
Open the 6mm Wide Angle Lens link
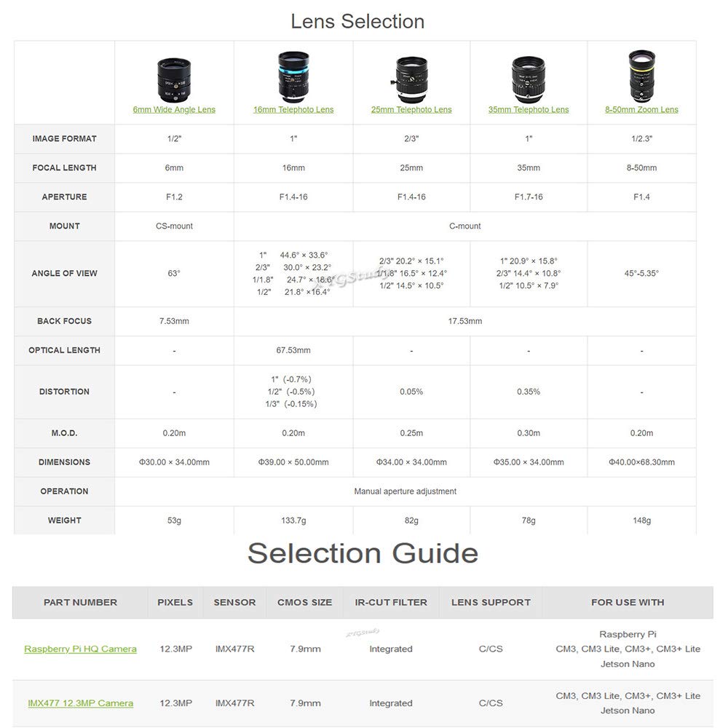point(174,110)
